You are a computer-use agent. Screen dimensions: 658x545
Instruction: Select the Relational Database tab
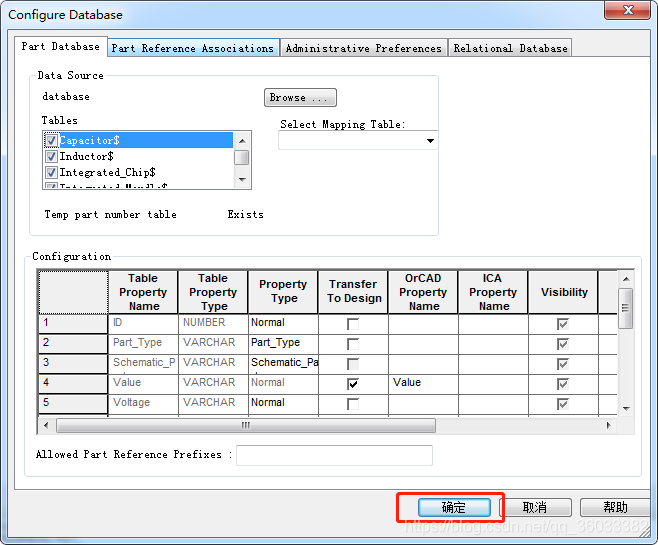point(510,48)
